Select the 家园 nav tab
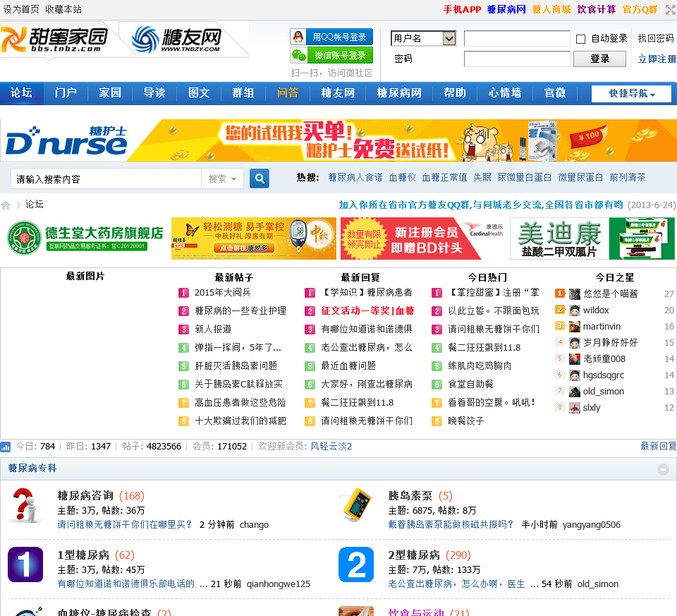The height and width of the screenshot is (616, 677). (110, 93)
